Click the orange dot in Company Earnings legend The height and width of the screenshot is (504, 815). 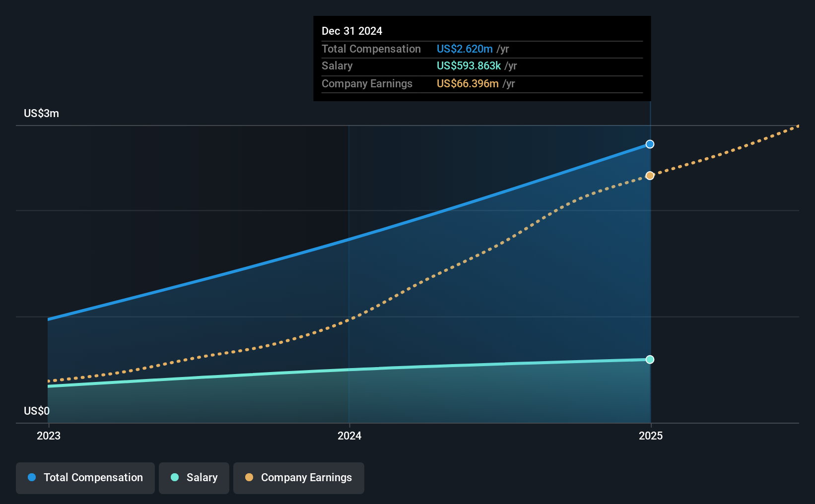249,477
